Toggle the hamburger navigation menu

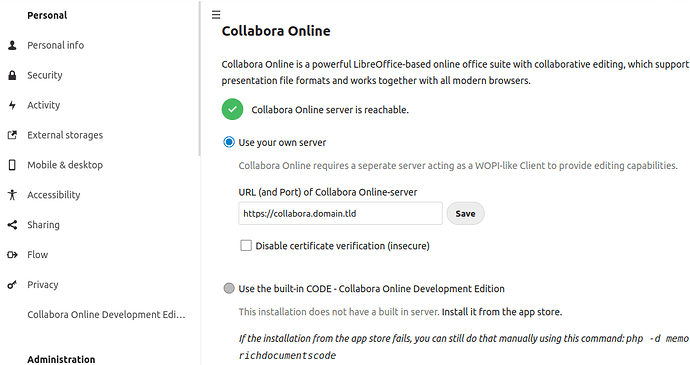tap(216, 15)
